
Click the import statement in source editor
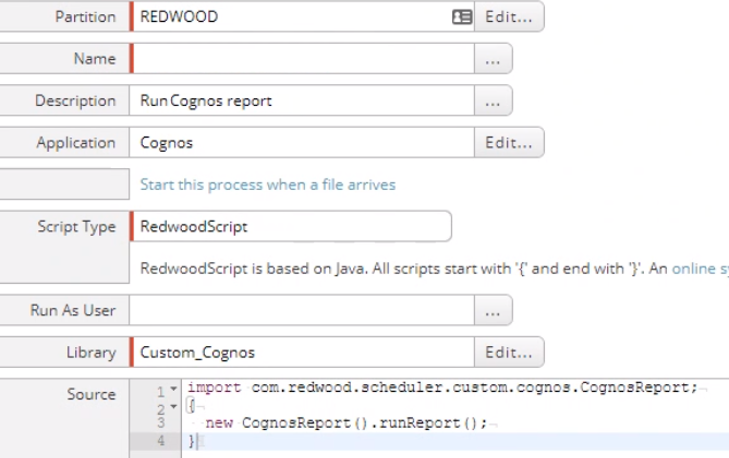click(x=443, y=388)
